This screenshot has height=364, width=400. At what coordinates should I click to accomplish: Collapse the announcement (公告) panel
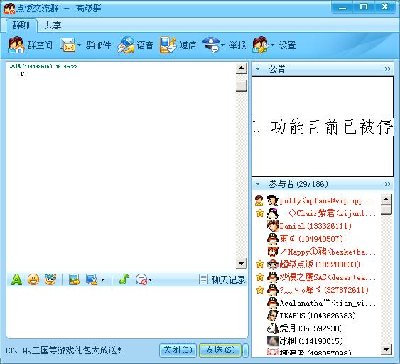coord(257,69)
